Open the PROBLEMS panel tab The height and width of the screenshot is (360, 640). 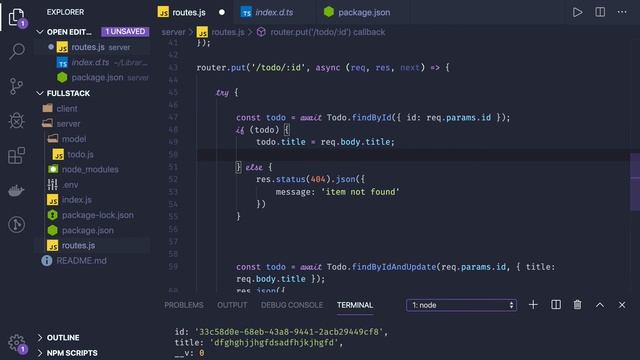[184, 305]
